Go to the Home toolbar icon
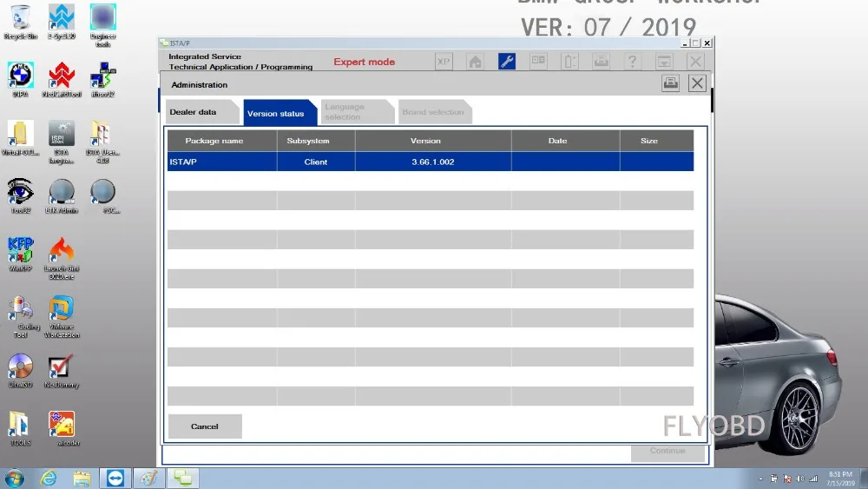The image size is (868, 489). (x=475, y=62)
